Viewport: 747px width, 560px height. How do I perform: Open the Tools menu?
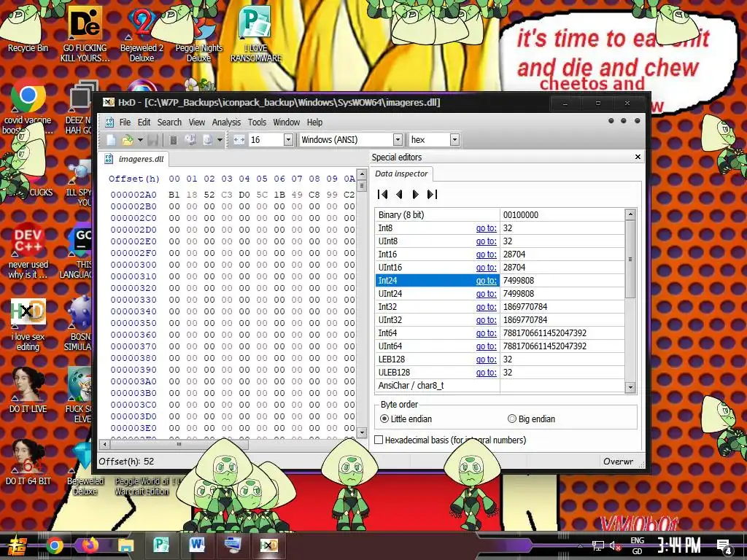tap(257, 122)
